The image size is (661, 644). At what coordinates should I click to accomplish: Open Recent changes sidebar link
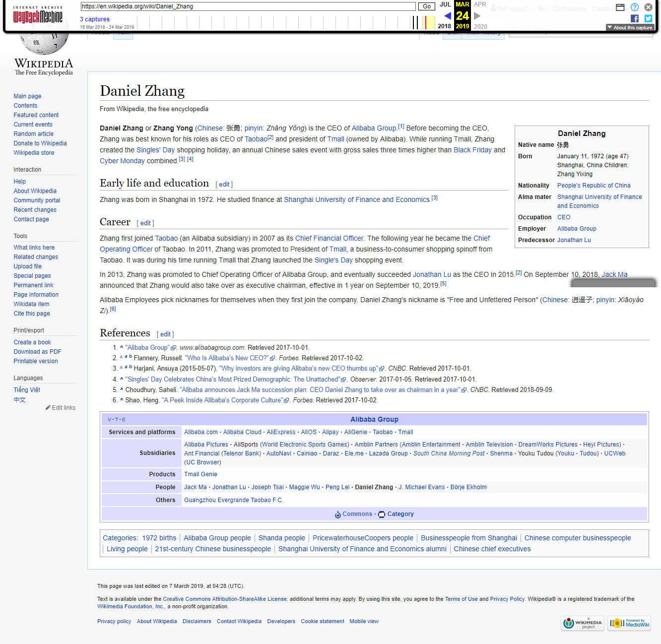pos(35,210)
